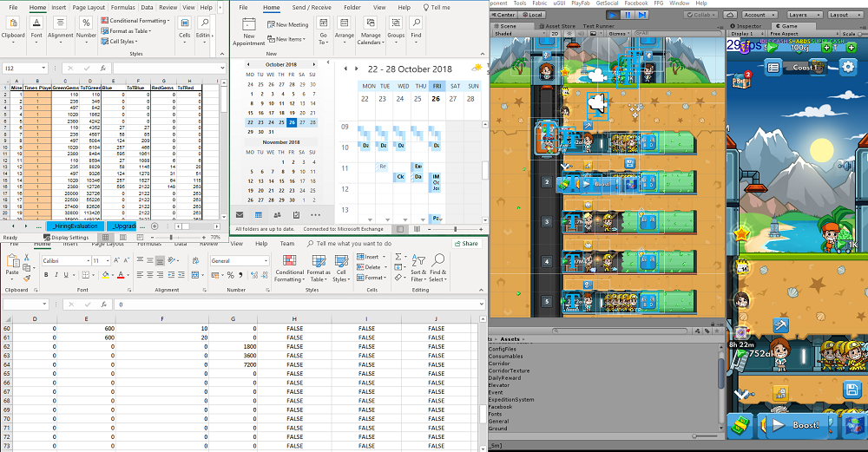Adjust Unity assets icon size slider
Viewport: 868px width, 452px height.
(706, 436)
